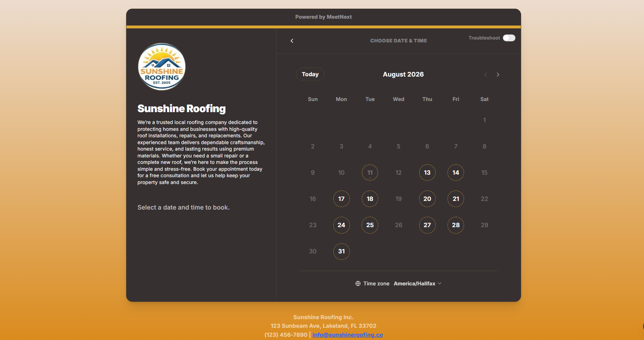Go to next month with right chevron

(x=498, y=75)
